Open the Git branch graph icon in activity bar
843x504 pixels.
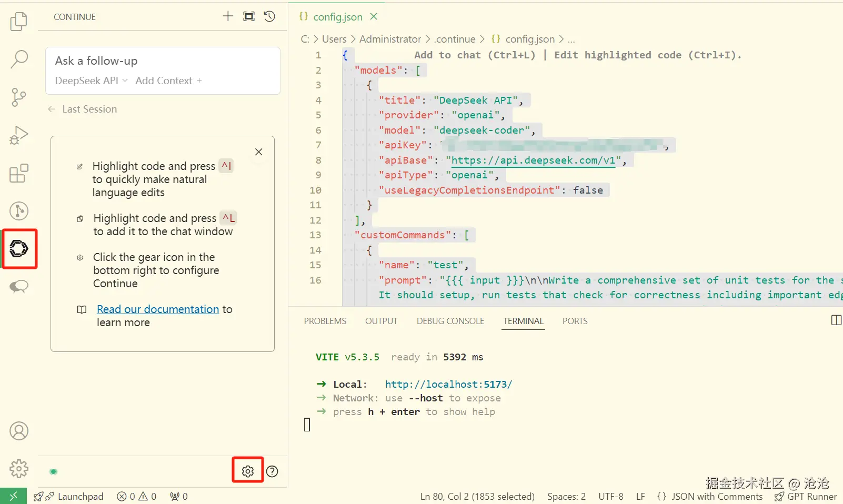(19, 211)
